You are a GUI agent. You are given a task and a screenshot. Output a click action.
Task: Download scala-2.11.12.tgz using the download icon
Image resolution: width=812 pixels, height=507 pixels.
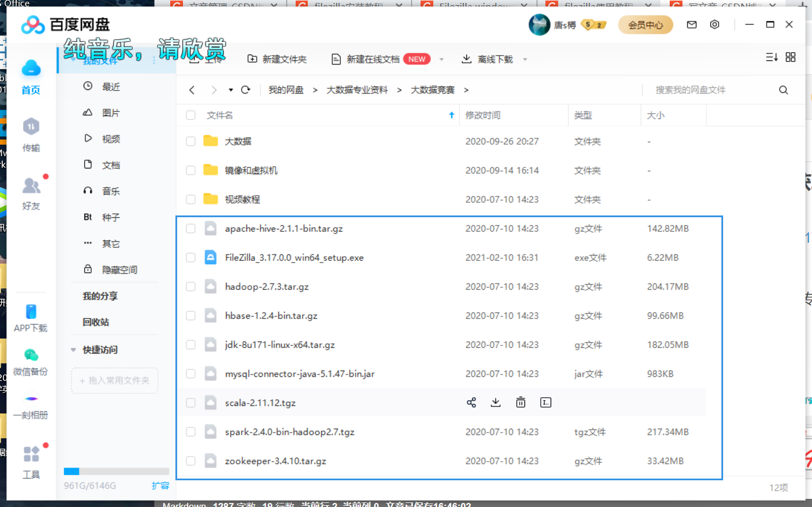pyautogui.click(x=495, y=402)
